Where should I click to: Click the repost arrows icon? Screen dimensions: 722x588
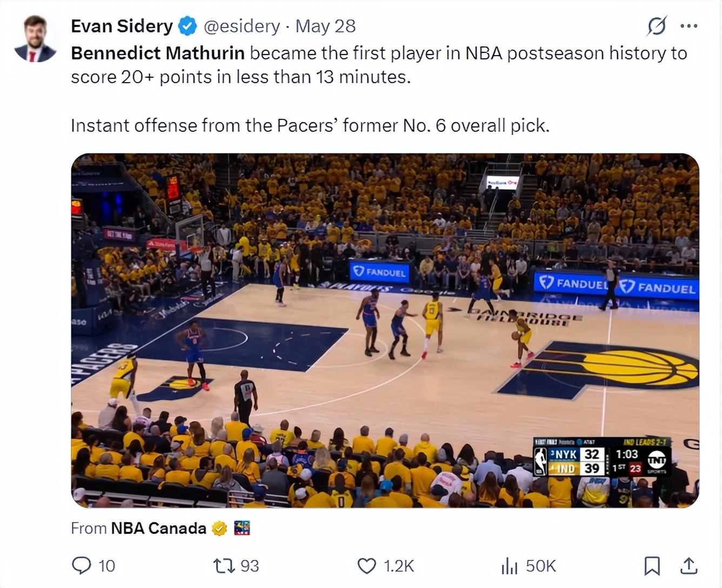pos(224,565)
